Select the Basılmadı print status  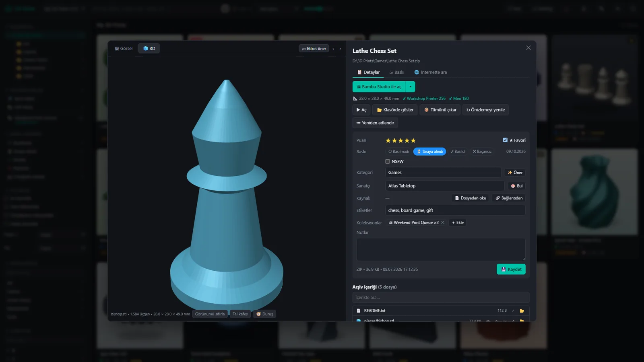point(398,152)
